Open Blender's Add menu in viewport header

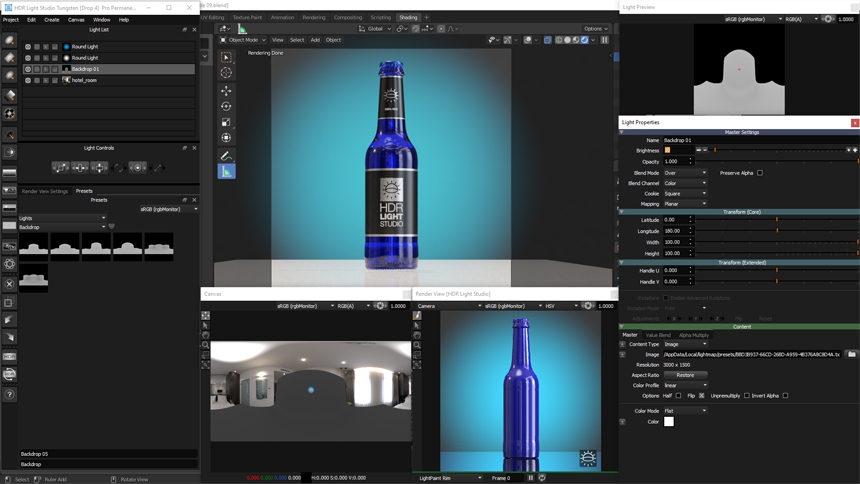click(x=315, y=40)
